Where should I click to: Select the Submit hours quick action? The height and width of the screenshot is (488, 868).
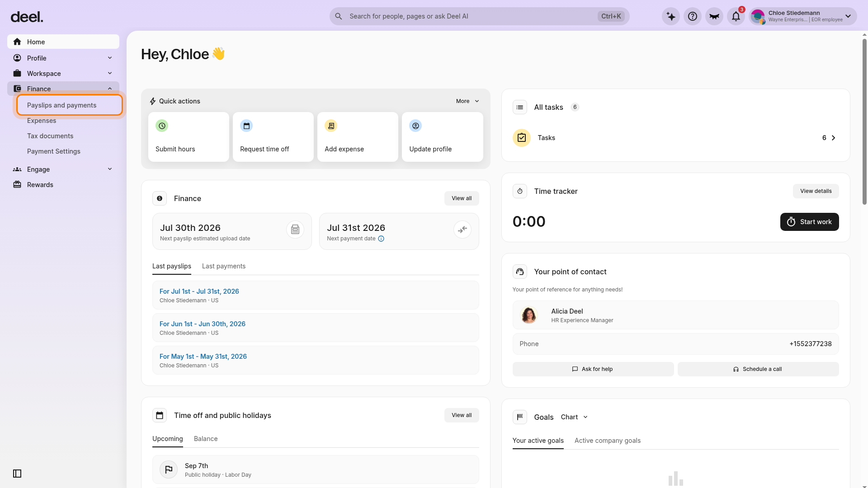189,137
